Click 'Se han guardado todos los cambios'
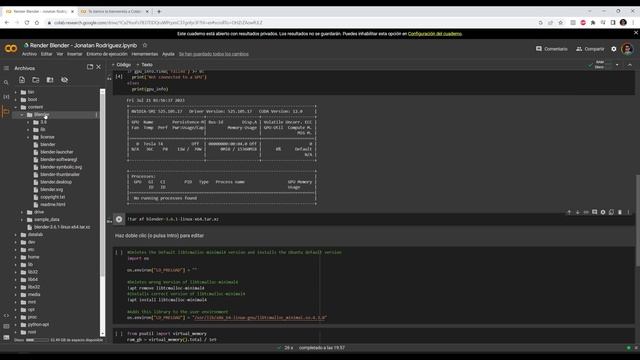The width and height of the screenshot is (640, 360). coord(213,54)
